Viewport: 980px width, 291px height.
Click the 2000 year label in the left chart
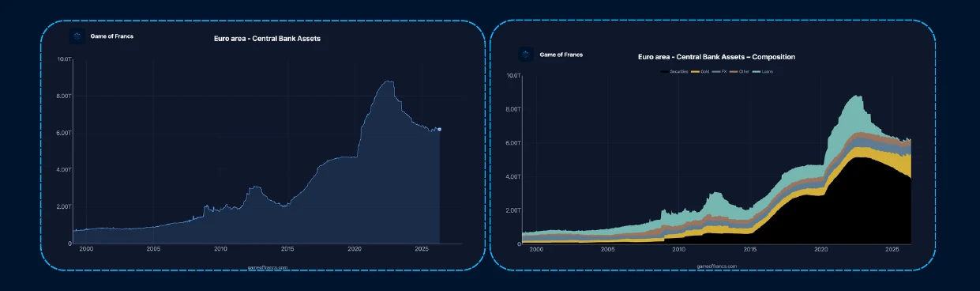(86, 249)
